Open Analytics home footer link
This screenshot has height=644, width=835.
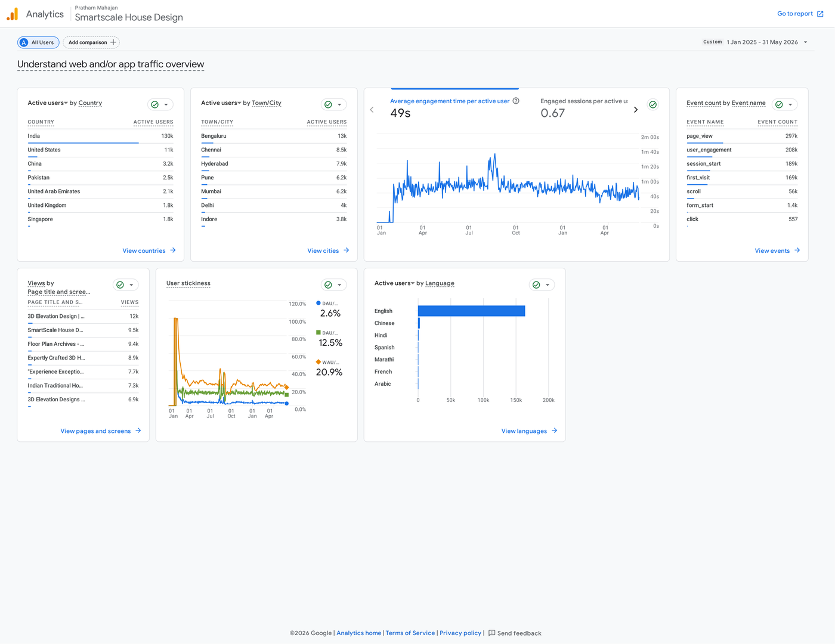[358, 633]
